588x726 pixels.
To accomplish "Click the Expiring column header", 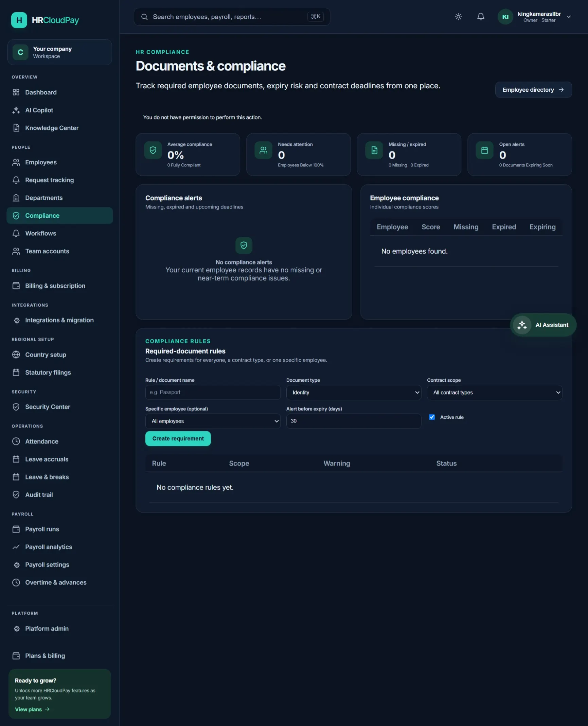I will point(542,227).
